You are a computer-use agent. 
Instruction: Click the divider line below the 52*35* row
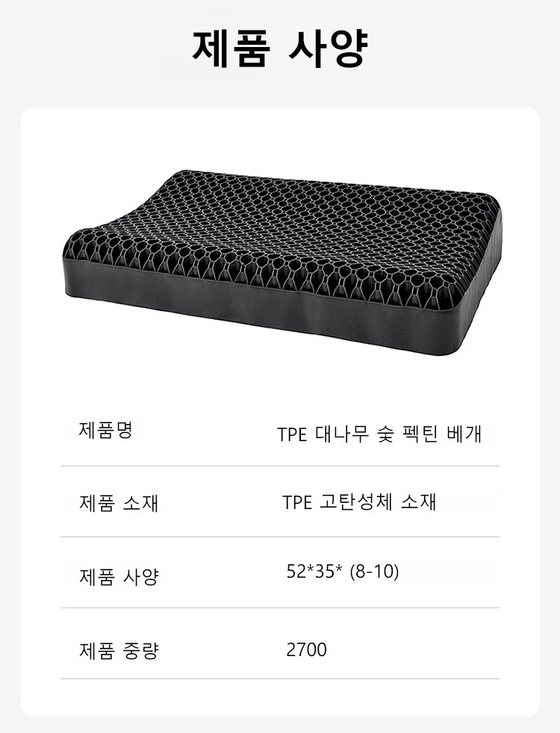280,608
